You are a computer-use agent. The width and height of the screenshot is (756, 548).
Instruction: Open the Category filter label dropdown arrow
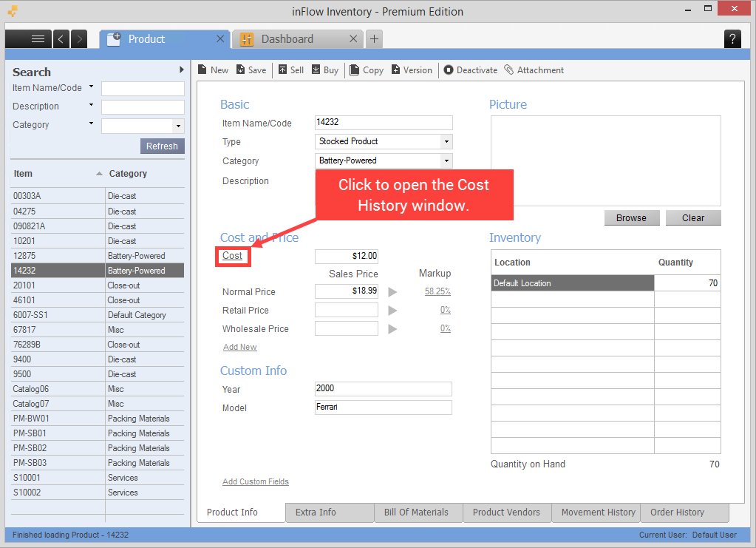pyautogui.click(x=91, y=123)
